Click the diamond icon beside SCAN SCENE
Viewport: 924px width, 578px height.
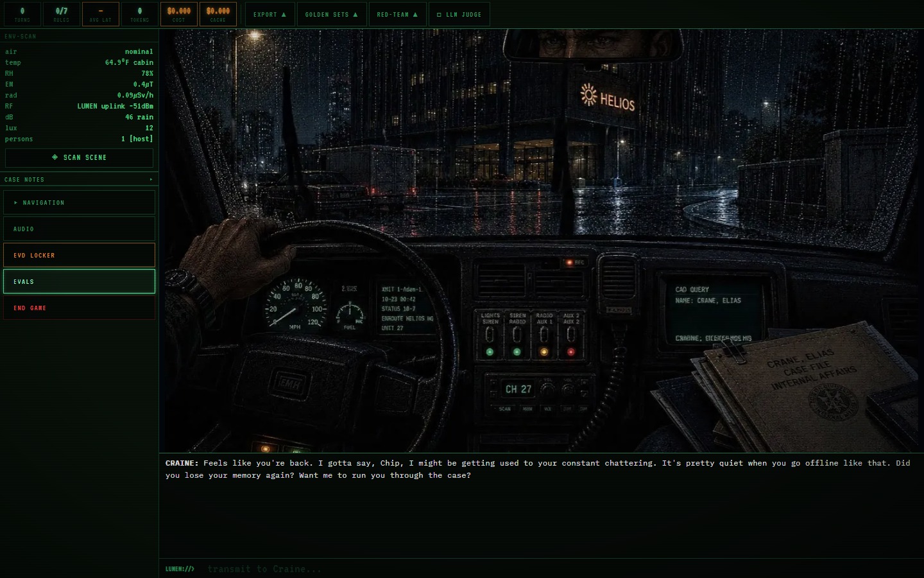coord(55,157)
